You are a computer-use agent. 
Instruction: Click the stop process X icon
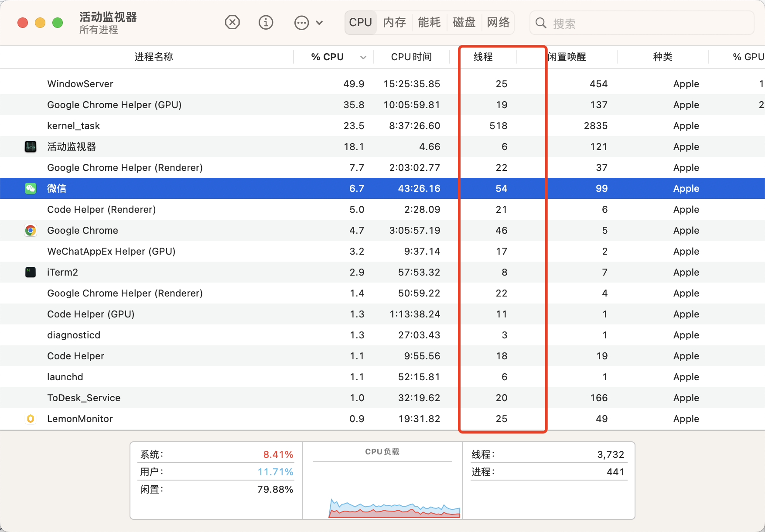tap(232, 22)
